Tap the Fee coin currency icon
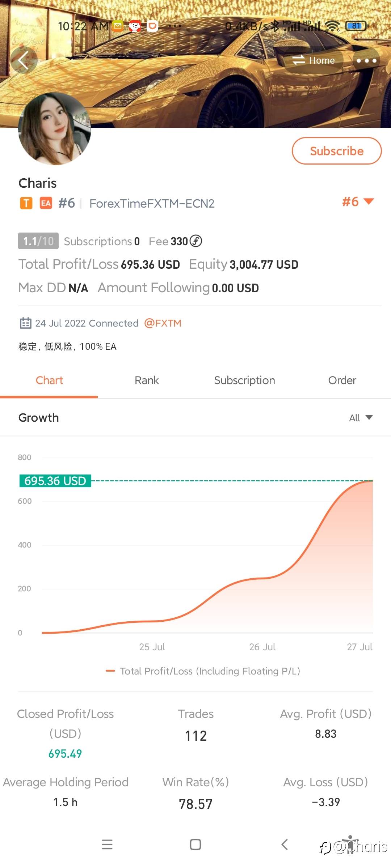391x868 pixels. [196, 241]
